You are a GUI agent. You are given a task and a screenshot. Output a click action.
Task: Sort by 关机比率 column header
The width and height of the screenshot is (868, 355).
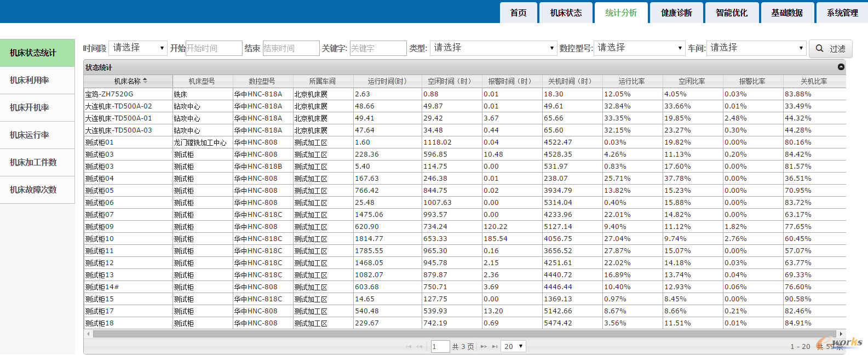[x=814, y=81]
